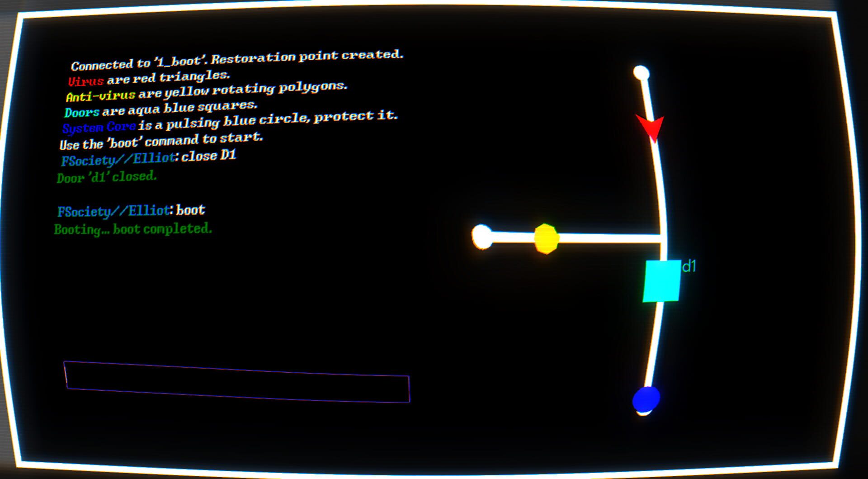Click the white node left of the anti-virus
The height and width of the screenshot is (479, 868).
(482, 237)
